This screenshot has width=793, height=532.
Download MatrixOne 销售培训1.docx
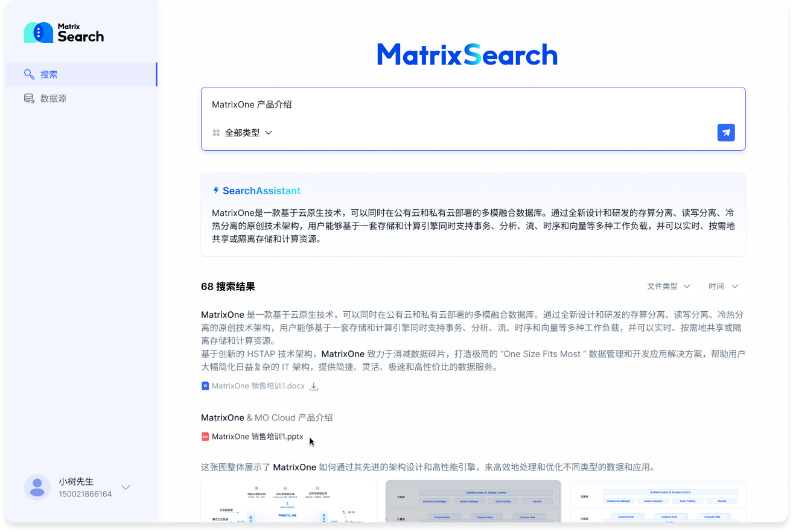(314, 386)
